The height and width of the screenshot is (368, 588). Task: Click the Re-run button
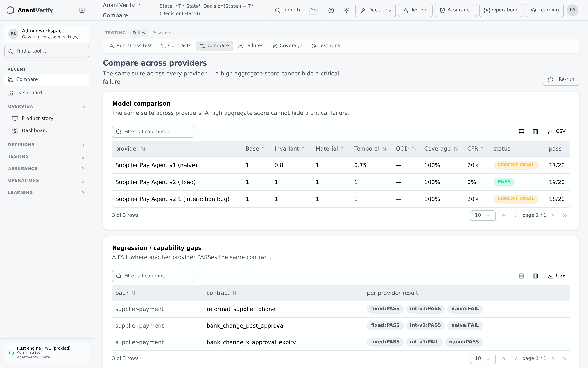click(561, 80)
